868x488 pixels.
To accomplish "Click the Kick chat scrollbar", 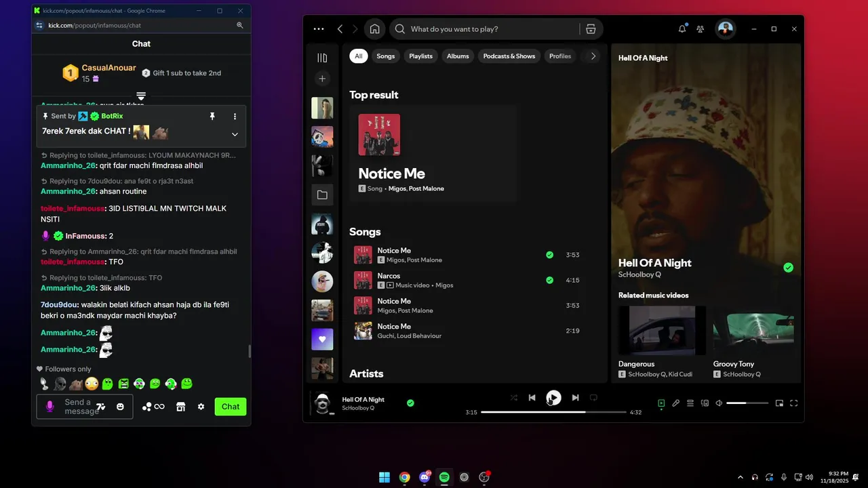I will [249, 351].
